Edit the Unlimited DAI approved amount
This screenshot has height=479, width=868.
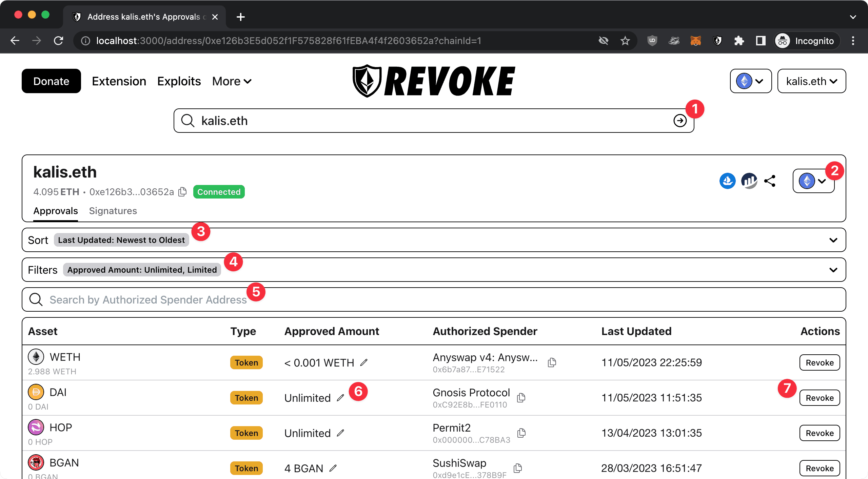[340, 398]
